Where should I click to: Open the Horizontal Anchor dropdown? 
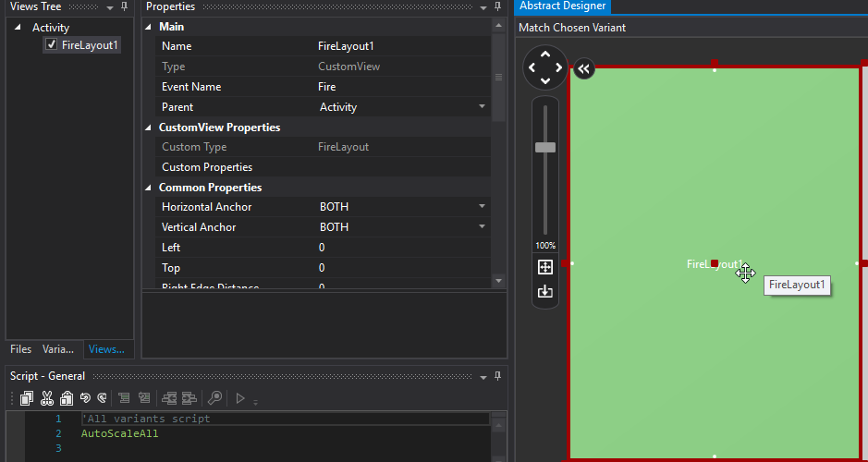(x=482, y=207)
